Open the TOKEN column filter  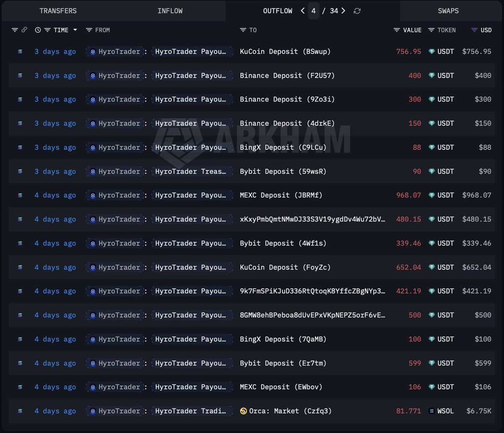point(431,30)
